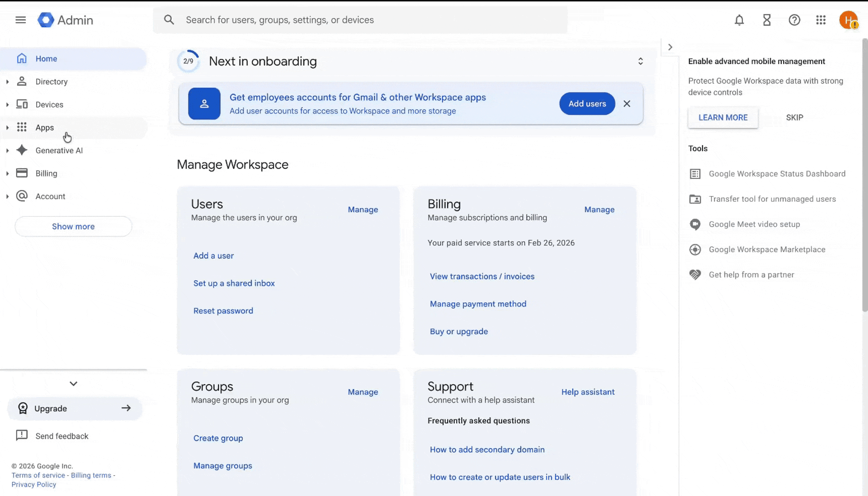Open the tasks hourglass icon
868x496 pixels.
(767, 20)
